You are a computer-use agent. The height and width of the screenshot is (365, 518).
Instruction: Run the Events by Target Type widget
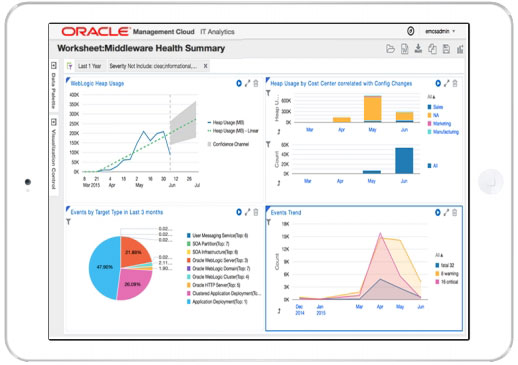click(x=239, y=212)
